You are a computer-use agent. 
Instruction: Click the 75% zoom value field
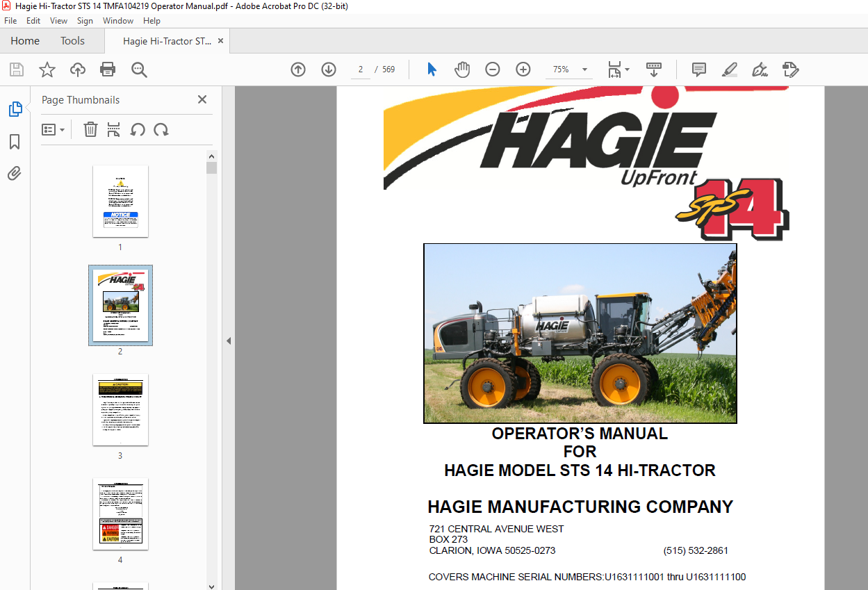pos(561,69)
